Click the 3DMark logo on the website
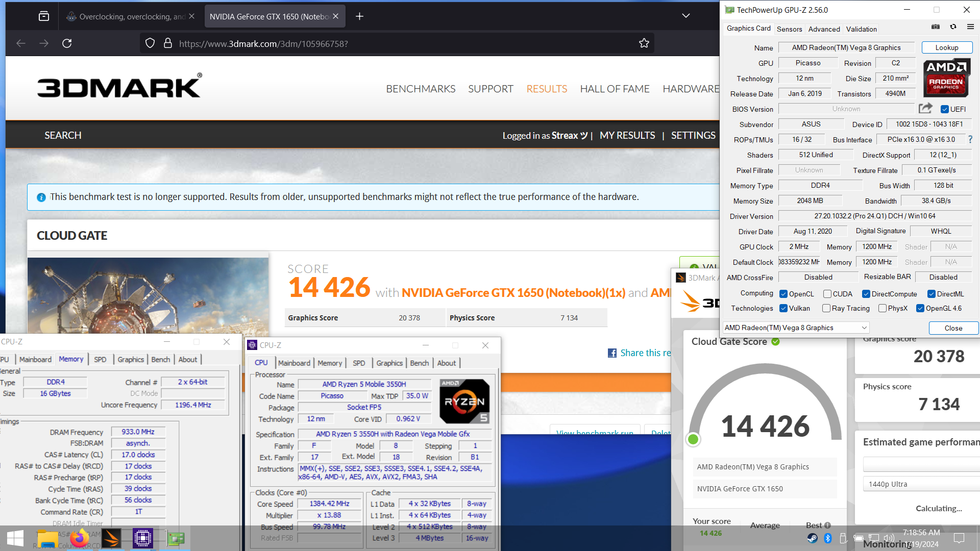The width and height of the screenshot is (980, 551). coord(119,86)
